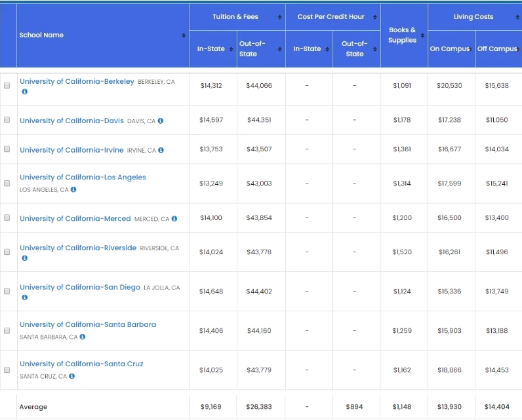
Task: Open info icon next to Merced, CA
Action: coord(174,218)
